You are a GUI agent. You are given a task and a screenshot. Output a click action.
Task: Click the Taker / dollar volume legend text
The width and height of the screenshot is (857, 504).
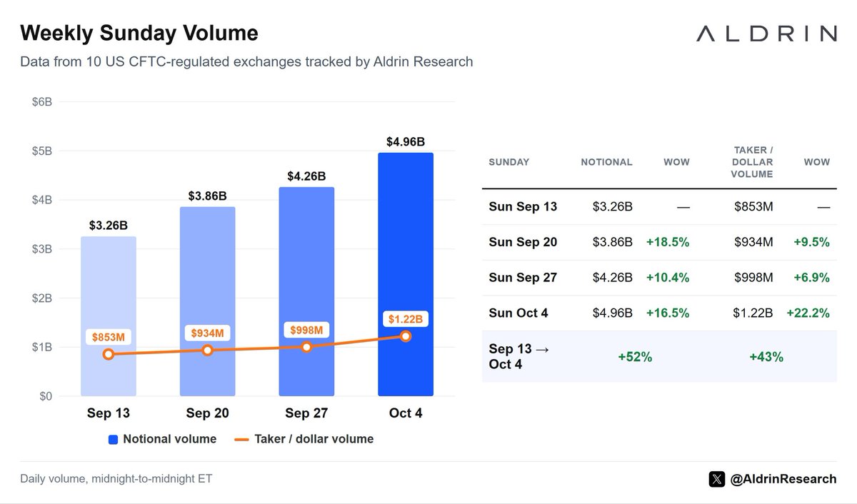point(314,439)
